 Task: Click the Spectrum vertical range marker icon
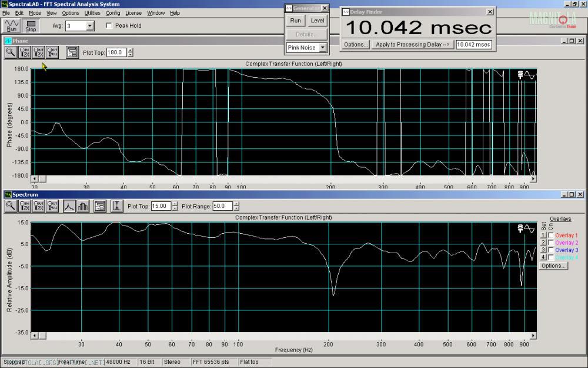coord(116,205)
